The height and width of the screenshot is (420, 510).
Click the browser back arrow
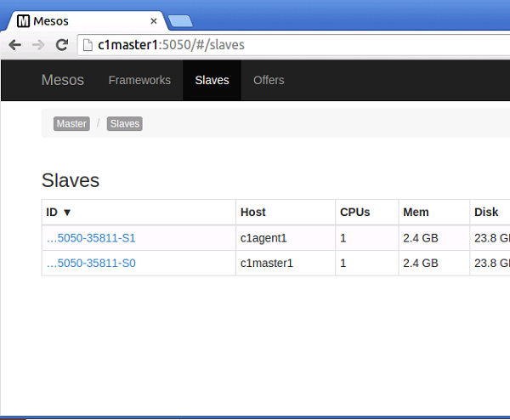pos(15,45)
